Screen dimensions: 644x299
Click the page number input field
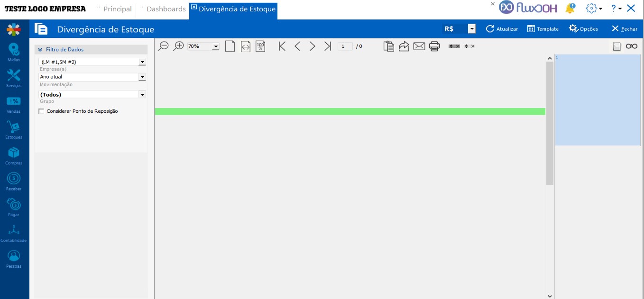tap(345, 46)
